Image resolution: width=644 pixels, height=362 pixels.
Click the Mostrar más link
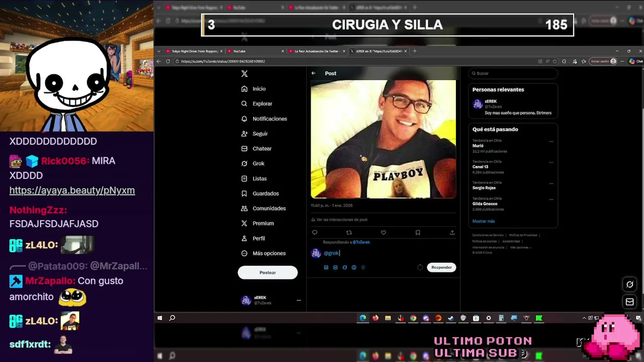(x=484, y=221)
